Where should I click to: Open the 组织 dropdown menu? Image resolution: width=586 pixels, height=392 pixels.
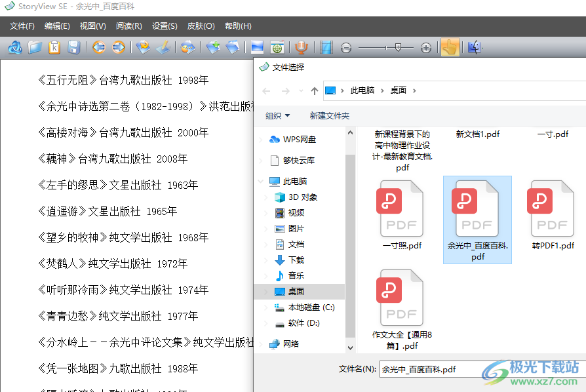pos(278,116)
